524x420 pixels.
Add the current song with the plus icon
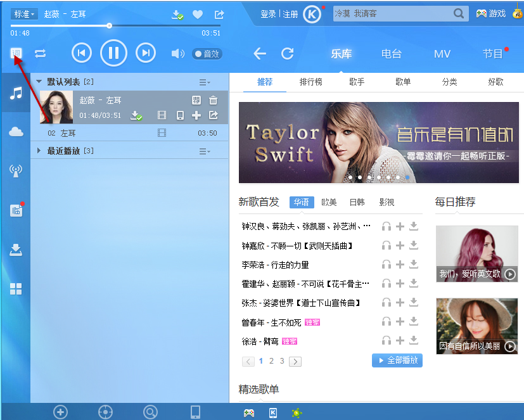tap(196, 115)
